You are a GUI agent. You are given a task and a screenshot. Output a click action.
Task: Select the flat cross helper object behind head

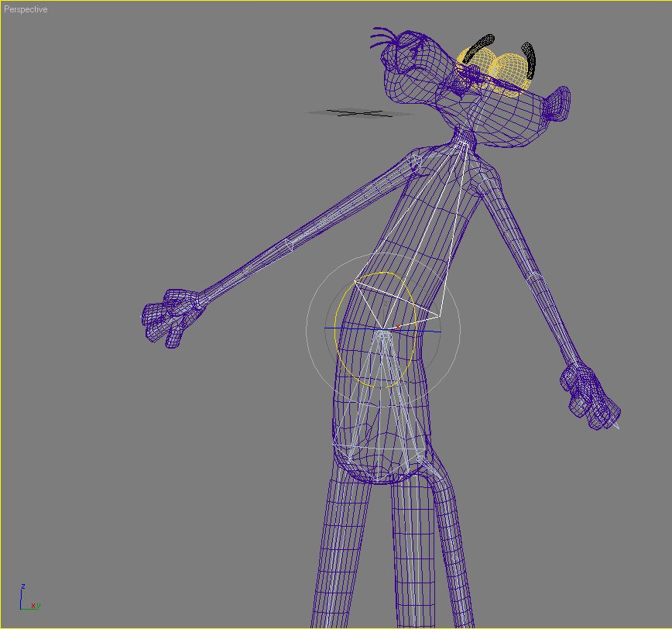(359, 113)
